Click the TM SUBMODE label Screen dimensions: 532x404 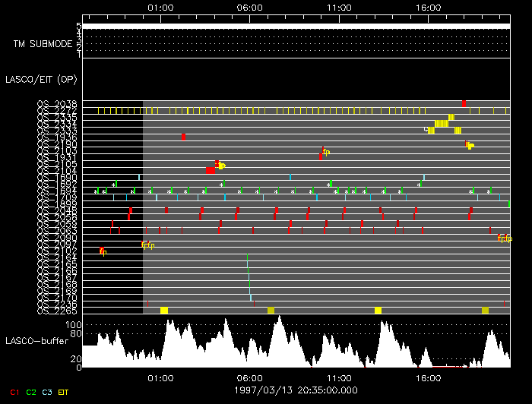[x=43, y=44]
